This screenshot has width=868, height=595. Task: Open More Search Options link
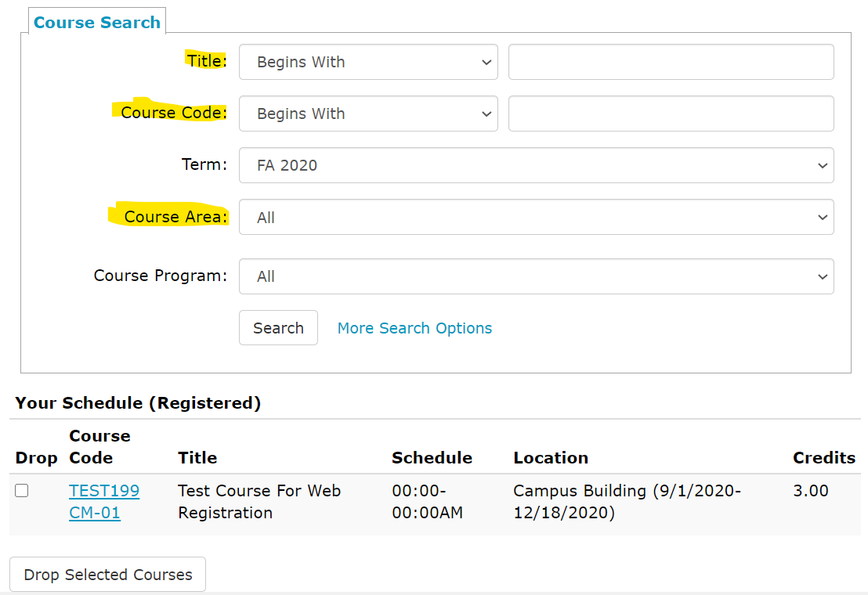(414, 328)
